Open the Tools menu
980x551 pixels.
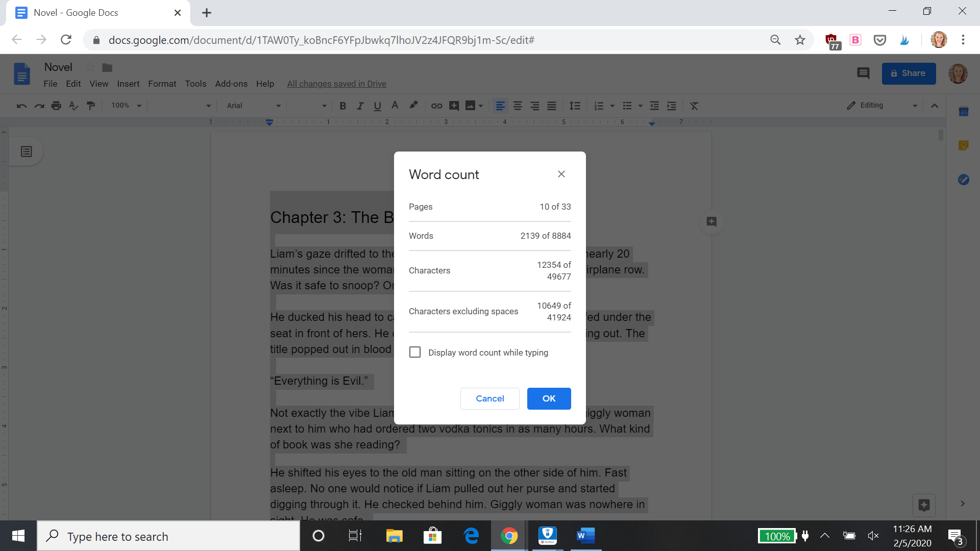tap(195, 84)
